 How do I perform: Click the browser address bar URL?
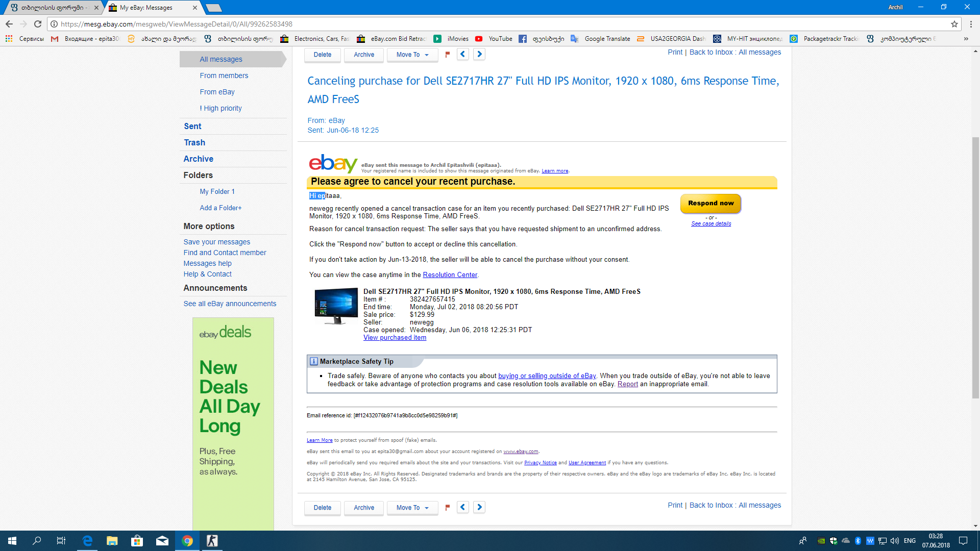pos(176,24)
